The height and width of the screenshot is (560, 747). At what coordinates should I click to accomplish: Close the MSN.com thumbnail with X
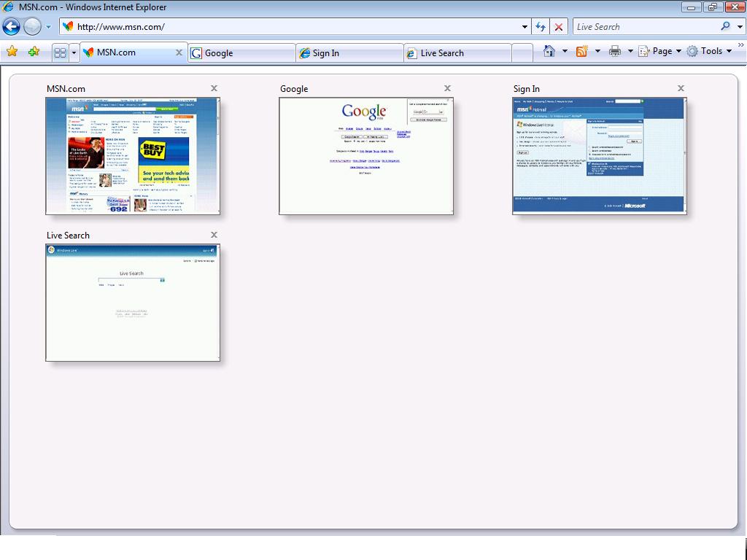pos(214,88)
